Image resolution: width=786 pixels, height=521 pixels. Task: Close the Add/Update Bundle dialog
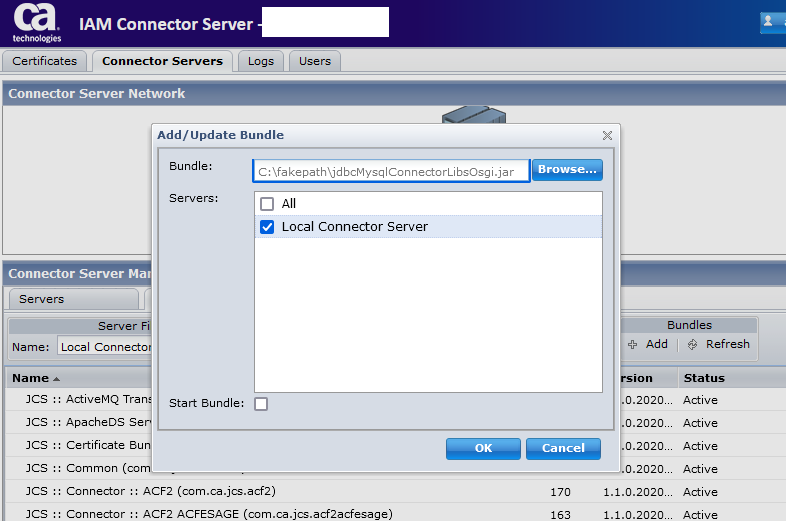pos(607,135)
